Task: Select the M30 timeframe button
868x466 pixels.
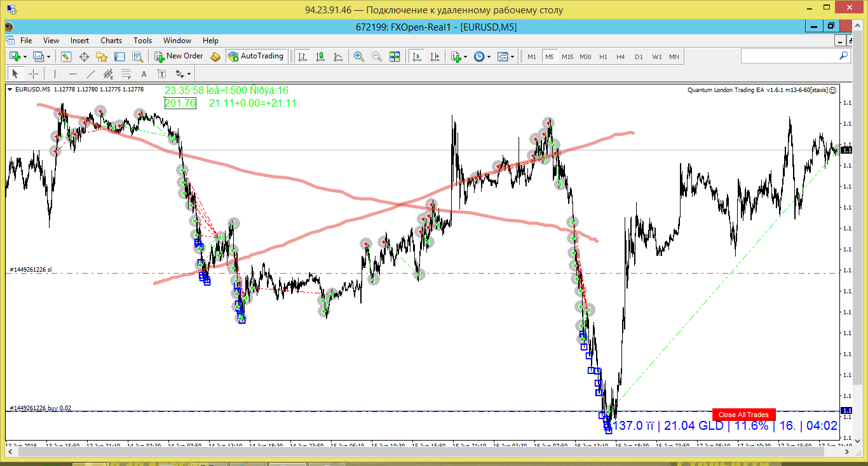Action: pyautogui.click(x=585, y=57)
